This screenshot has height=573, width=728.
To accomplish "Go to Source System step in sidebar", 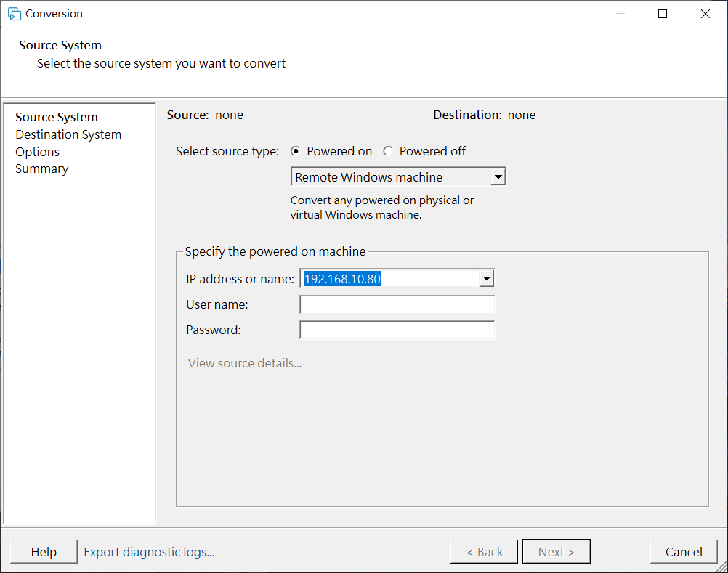I will tap(56, 117).
